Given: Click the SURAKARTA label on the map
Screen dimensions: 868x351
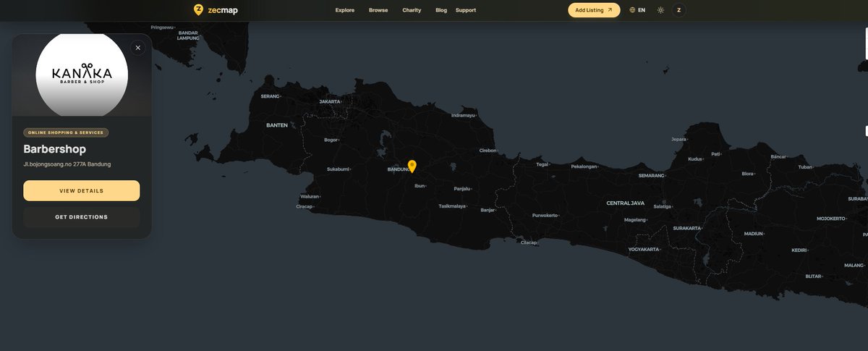Looking at the screenshot, I should pos(686,228).
